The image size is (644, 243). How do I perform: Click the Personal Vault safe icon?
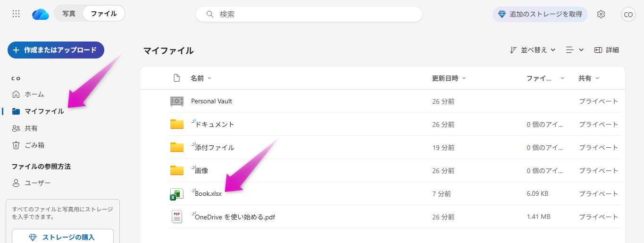(x=176, y=101)
